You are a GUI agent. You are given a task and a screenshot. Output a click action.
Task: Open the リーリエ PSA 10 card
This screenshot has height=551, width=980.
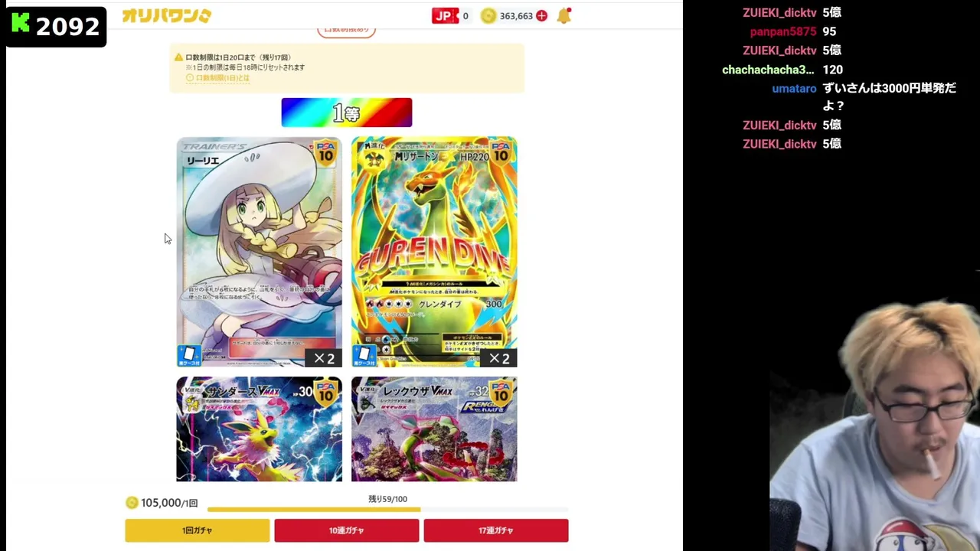[259, 252]
